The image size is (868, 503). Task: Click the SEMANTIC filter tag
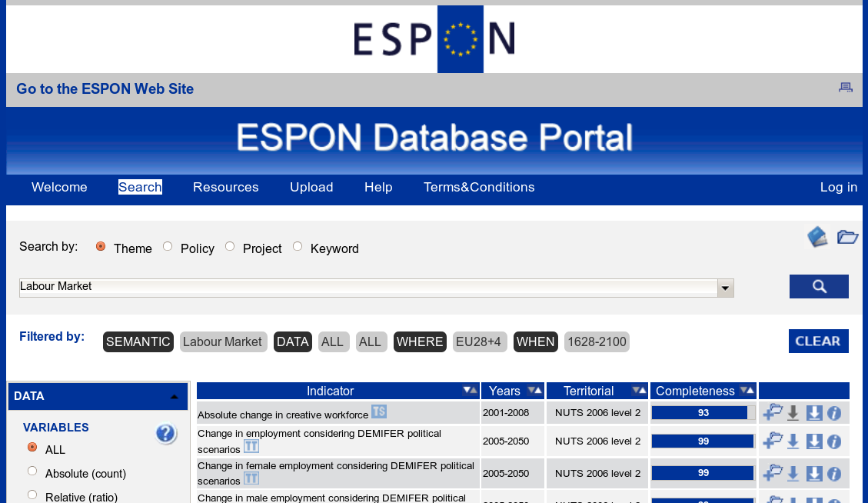[138, 341]
